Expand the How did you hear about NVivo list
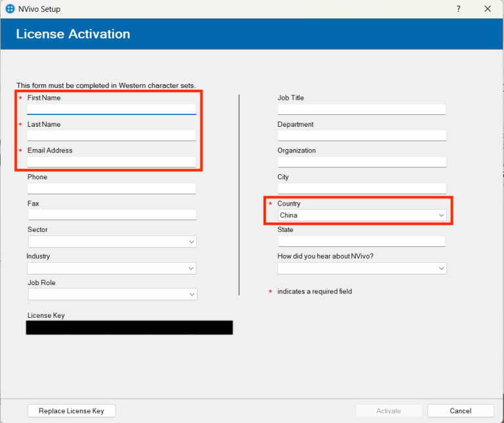This screenshot has height=423, width=504. click(x=362, y=268)
